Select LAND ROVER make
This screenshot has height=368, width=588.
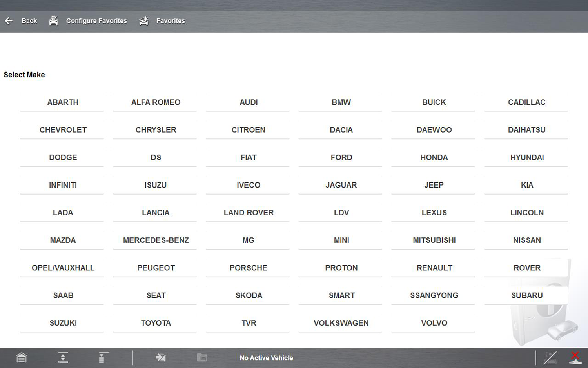[x=249, y=213]
